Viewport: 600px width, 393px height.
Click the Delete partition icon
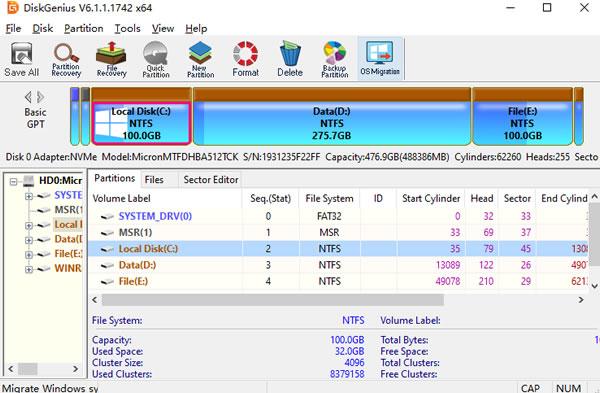pos(290,59)
